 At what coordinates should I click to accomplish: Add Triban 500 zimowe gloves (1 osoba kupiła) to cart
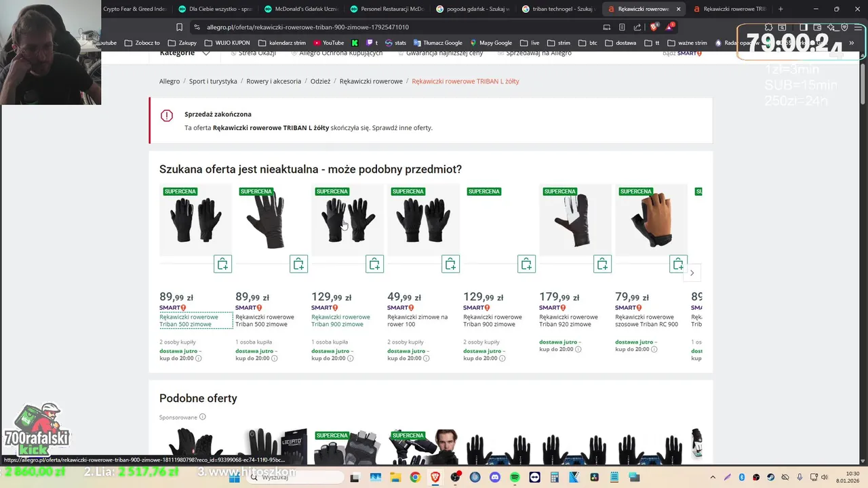[x=298, y=264]
